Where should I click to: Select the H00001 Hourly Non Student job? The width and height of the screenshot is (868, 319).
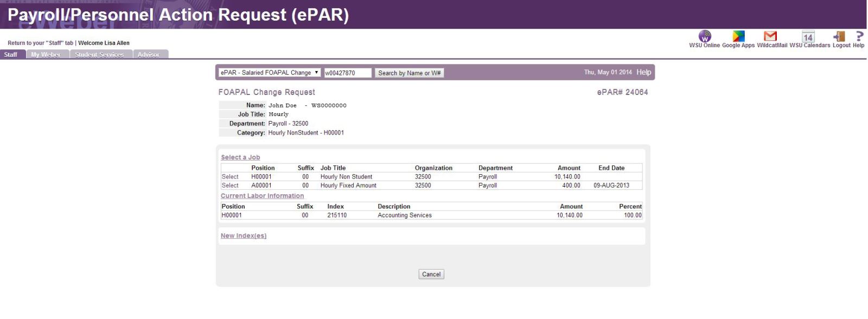(x=230, y=177)
